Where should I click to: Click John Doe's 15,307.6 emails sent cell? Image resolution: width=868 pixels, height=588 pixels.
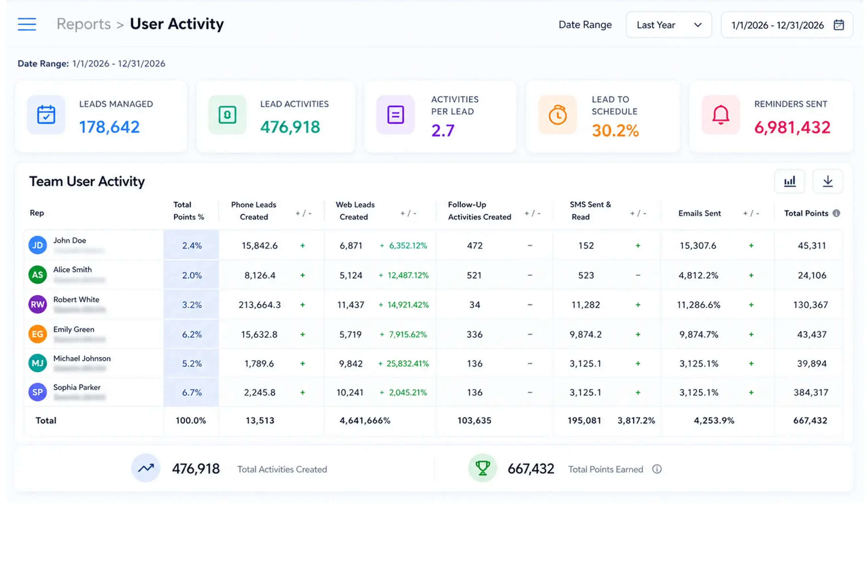(698, 246)
